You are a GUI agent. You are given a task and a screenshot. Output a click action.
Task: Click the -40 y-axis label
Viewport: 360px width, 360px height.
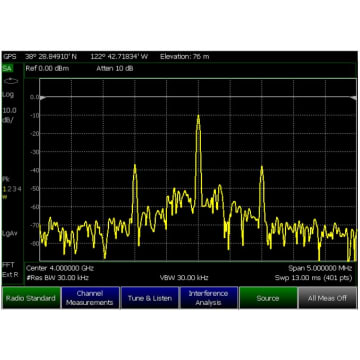pos(35,170)
